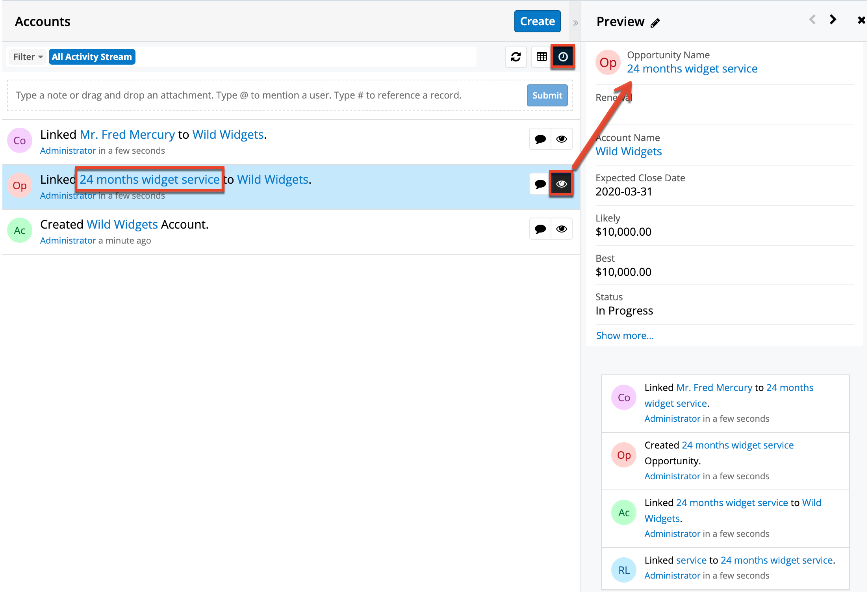Toggle preview eye for Fred Mercury row

(562, 139)
